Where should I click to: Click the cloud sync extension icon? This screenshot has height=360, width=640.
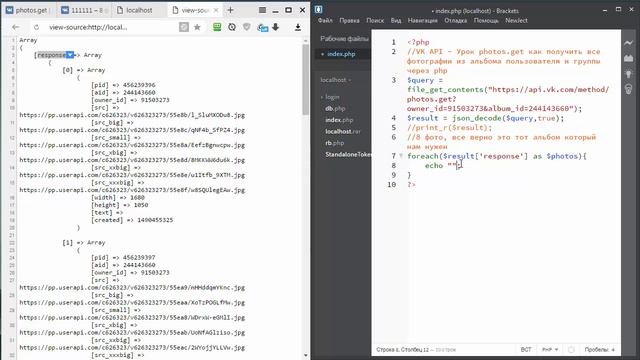pos(262,27)
